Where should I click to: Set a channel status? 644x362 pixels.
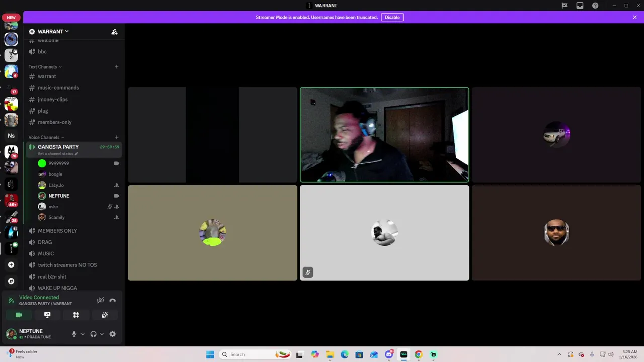[x=58, y=154]
